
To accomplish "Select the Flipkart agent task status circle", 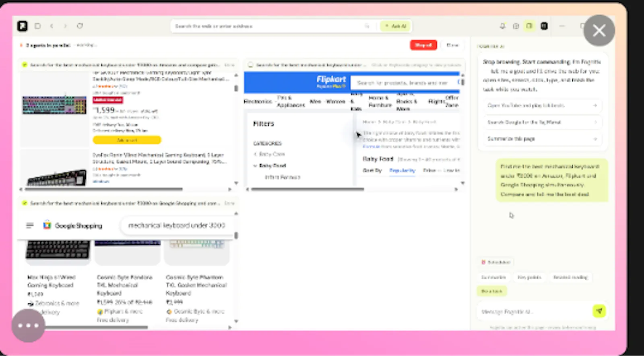I will click(x=250, y=65).
